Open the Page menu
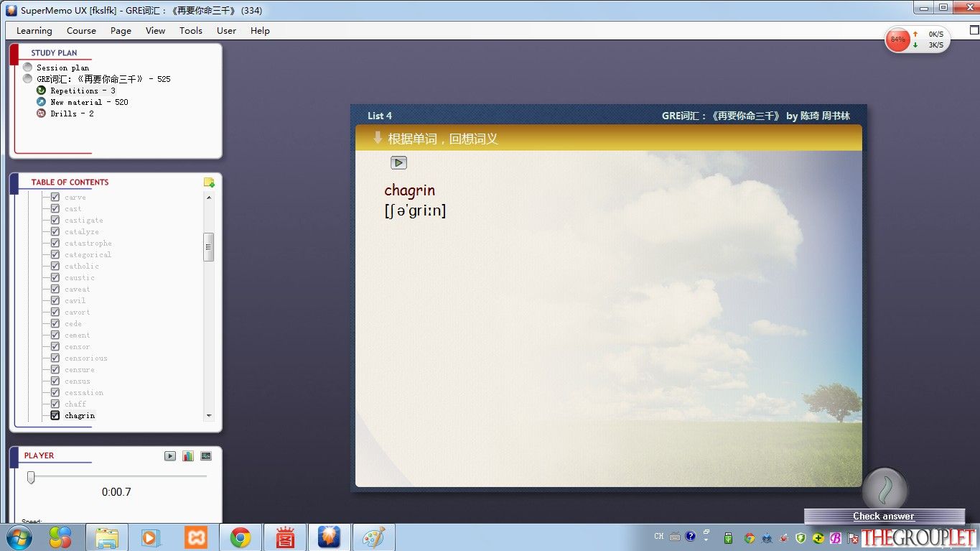The width and height of the screenshot is (980, 551). (x=121, y=31)
